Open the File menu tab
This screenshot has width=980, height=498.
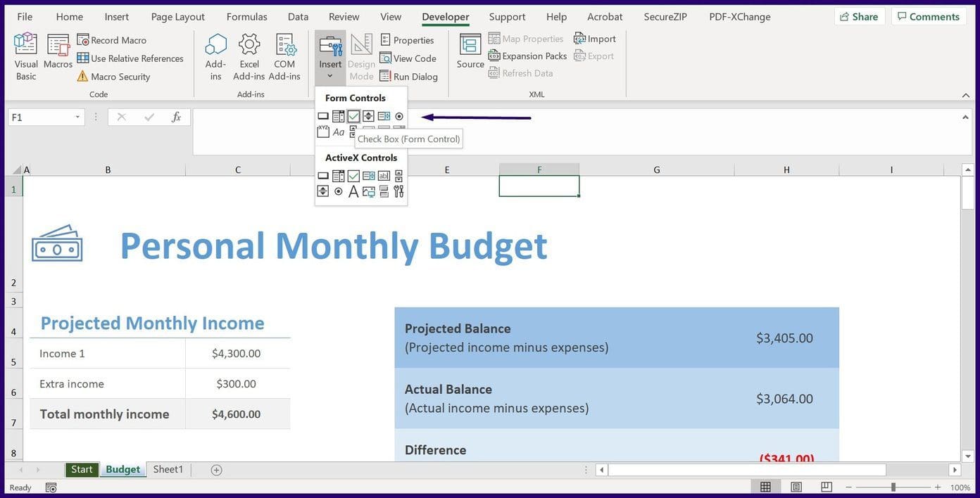pyautogui.click(x=25, y=17)
